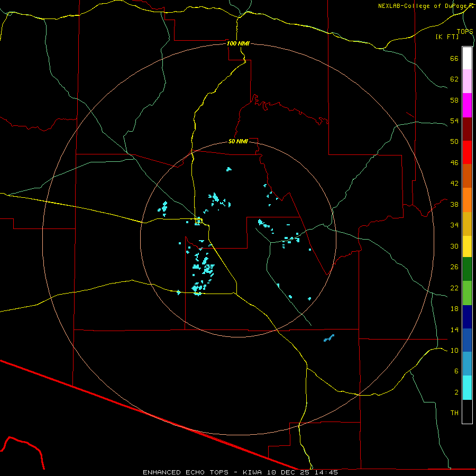Click the legend value 38
Viewport: 476px width, 476px height.
point(454,204)
